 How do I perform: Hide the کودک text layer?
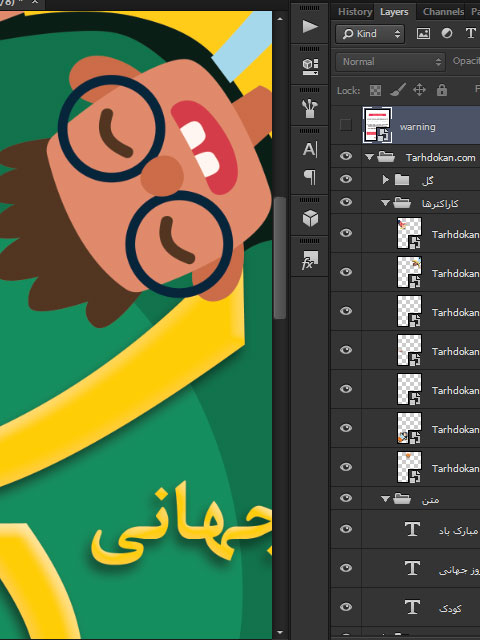(x=346, y=607)
